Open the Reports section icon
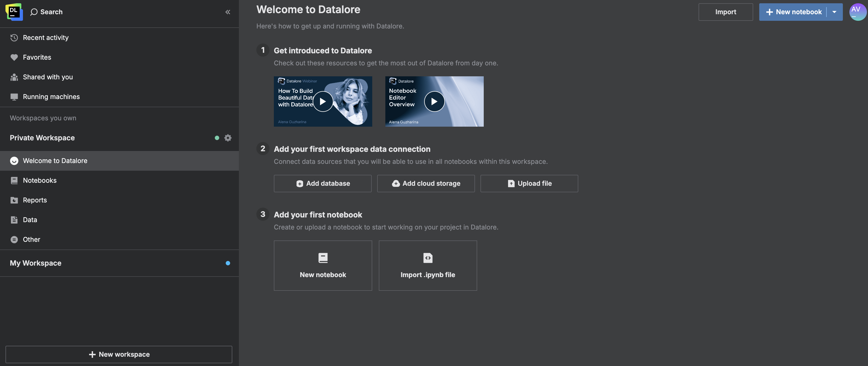This screenshot has height=366, width=868. click(x=14, y=200)
